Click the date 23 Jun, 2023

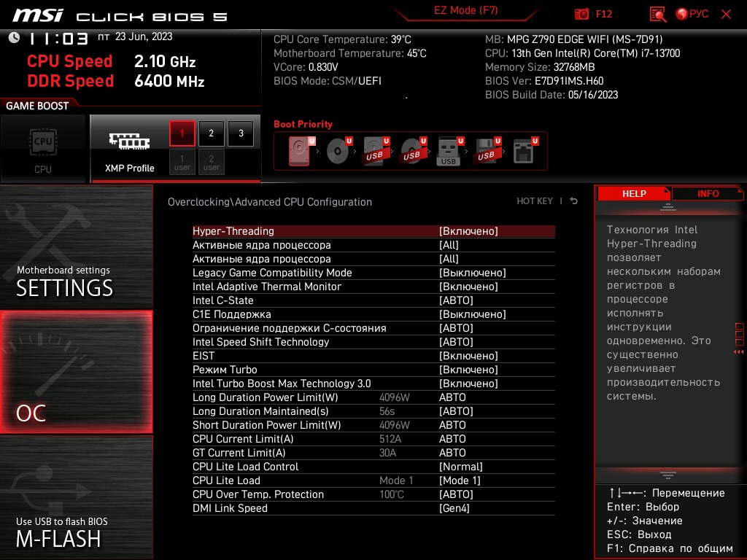144,36
